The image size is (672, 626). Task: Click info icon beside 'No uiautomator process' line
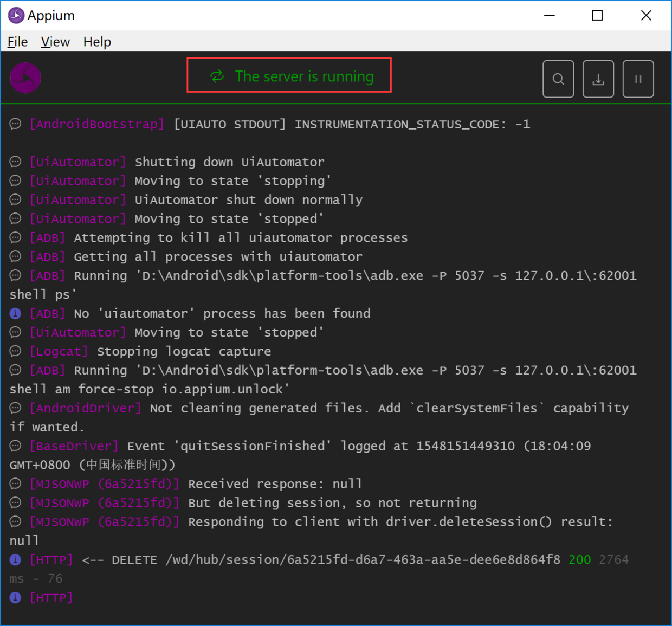pyautogui.click(x=15, y=314)
